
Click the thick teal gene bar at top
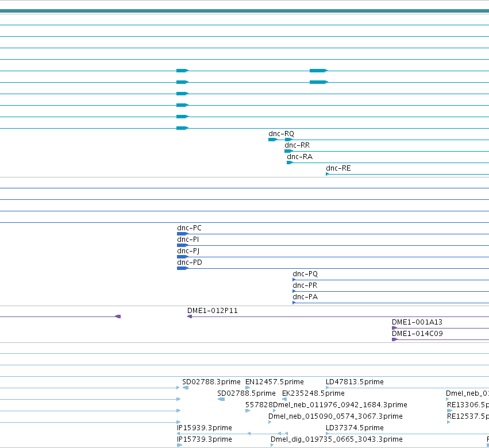[245, 11]
